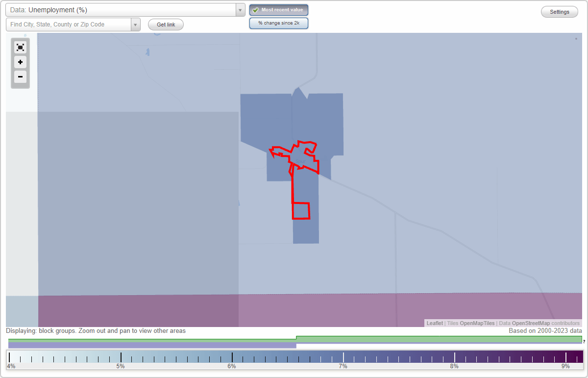Screen dimensions: 588x378
Task: Click the purple timeline bar
Action: (152, 346)
